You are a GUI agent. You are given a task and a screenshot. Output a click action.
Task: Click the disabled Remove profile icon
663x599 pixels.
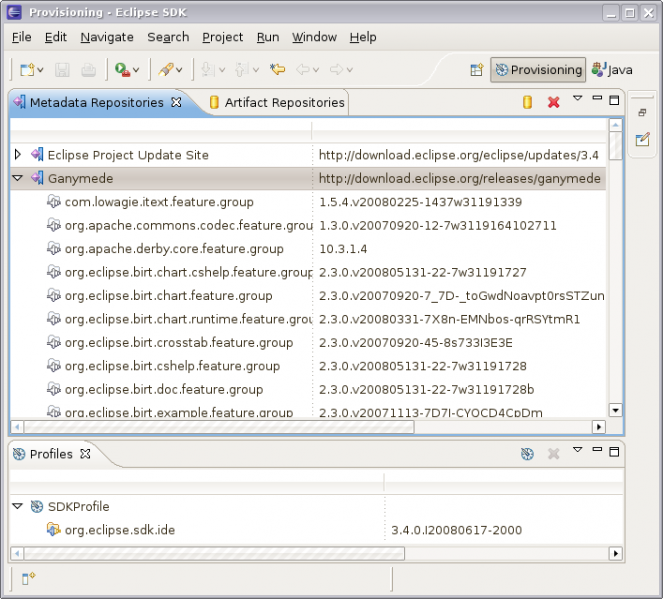click(553, 454)
